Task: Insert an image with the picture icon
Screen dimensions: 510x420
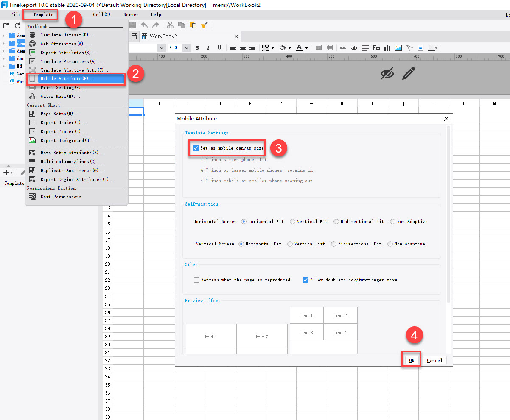Action: 398,47
